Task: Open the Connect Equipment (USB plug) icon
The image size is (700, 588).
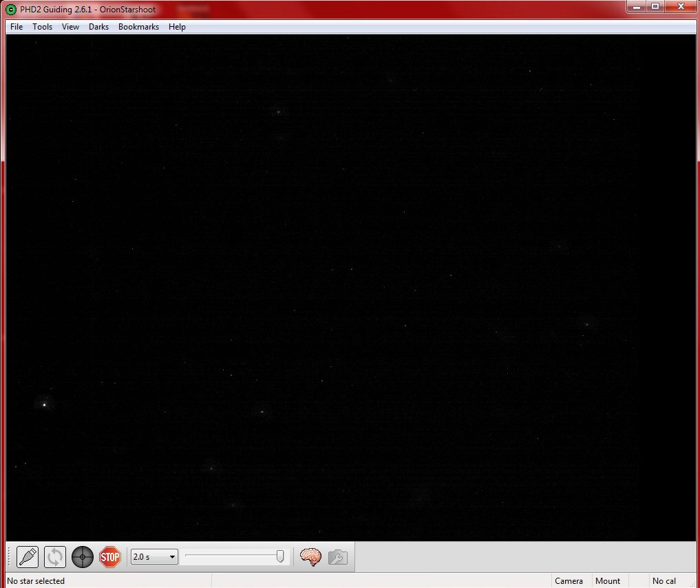Action: click(28, 557)
